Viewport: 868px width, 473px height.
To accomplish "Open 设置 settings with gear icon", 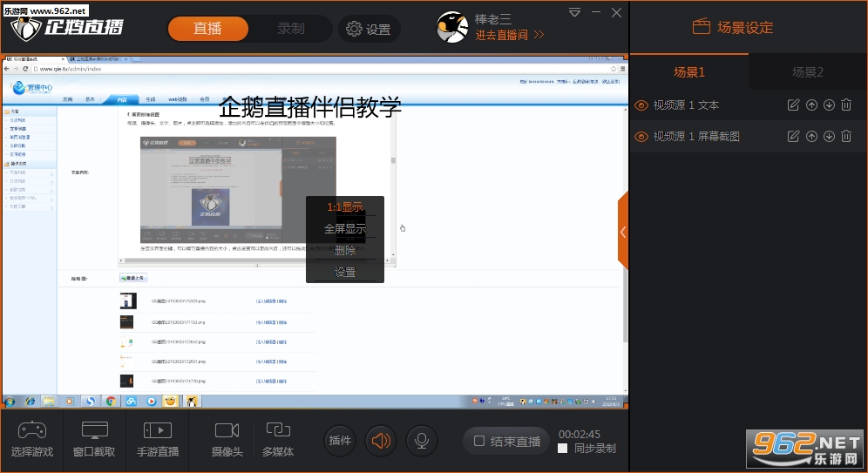I will click(x=369, y=30).
